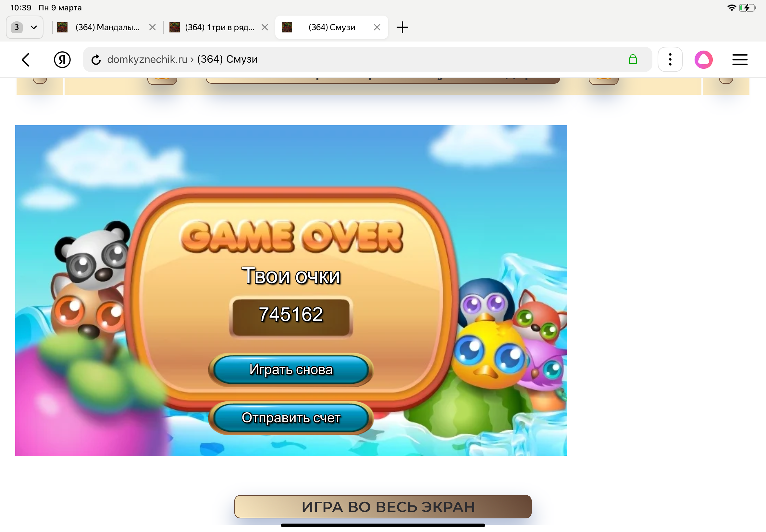Open the hamburger browser menu
This screenshot has height=532, width=766.
point(739,60)
